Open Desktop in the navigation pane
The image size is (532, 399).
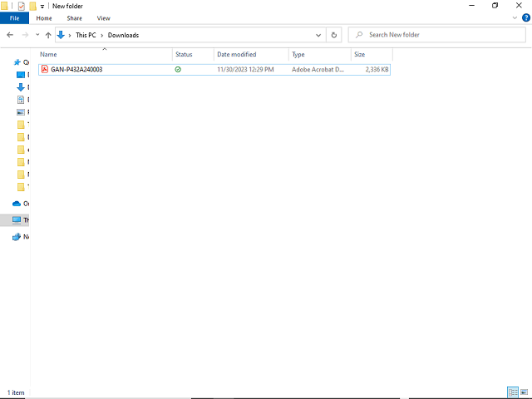coord(22,75)
